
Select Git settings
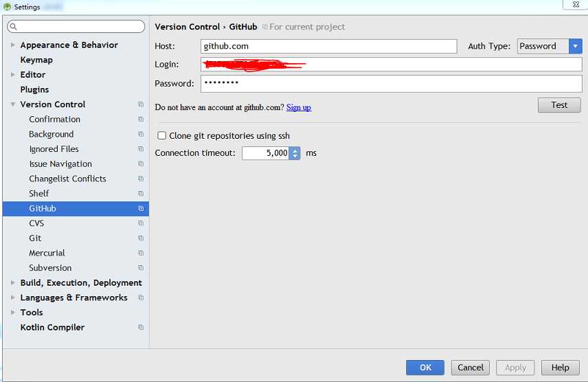coord(35,238)
